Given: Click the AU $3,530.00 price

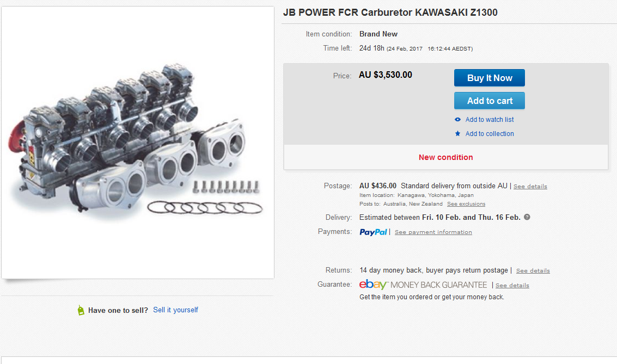Looking at the screenshot, I should pos(385,75).
